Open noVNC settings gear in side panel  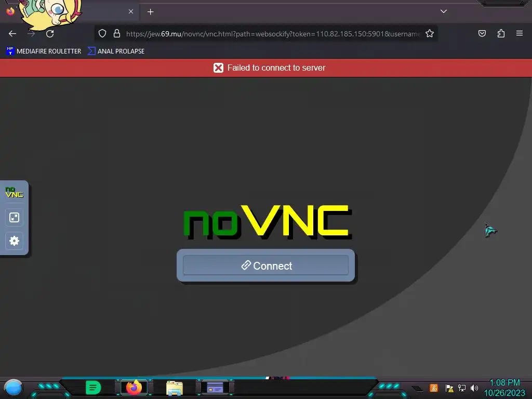click(x=14, y=241)
